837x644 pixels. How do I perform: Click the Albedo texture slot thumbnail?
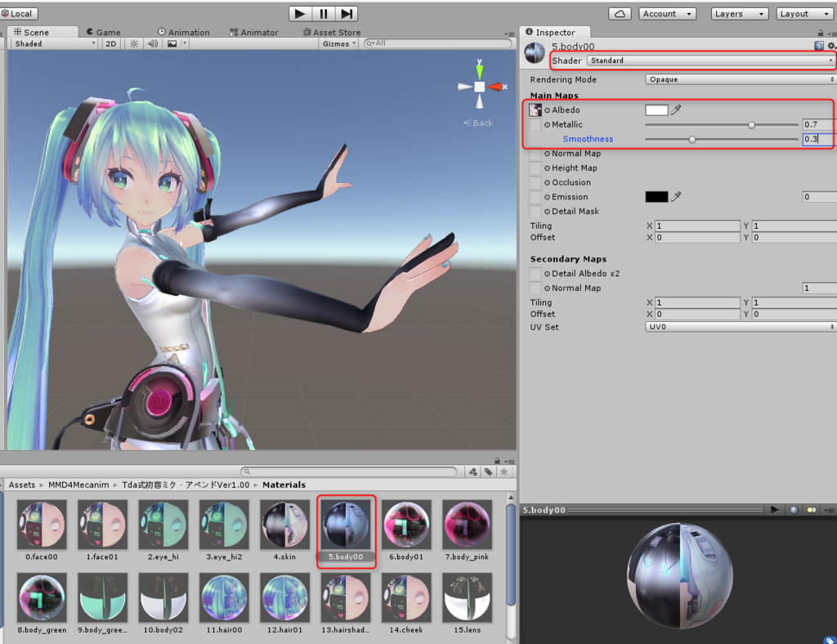(535, 110)
